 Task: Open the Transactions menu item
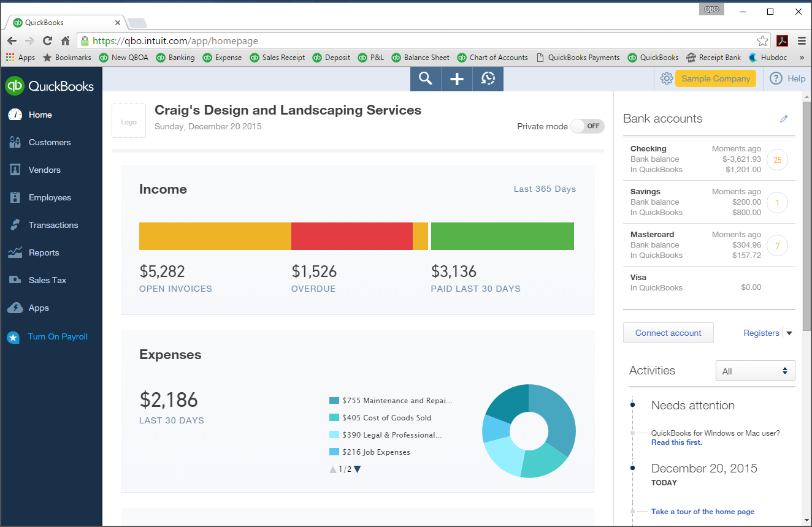(53, 225)
